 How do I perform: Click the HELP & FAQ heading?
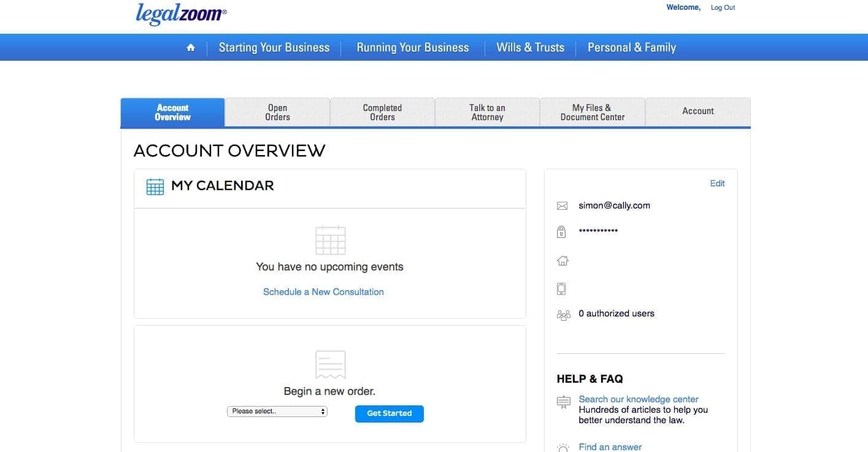pyautogui.click(x=590, y=379)
